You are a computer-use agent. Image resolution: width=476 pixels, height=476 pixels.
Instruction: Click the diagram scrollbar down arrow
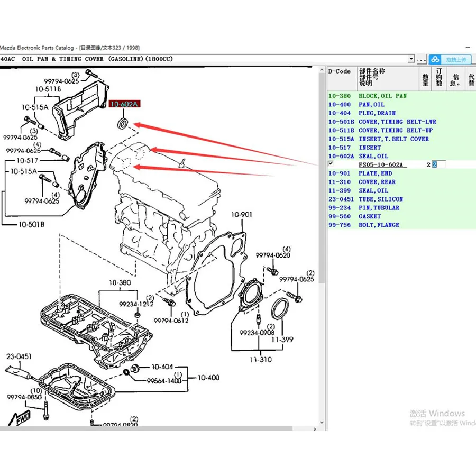click(322, 422)
